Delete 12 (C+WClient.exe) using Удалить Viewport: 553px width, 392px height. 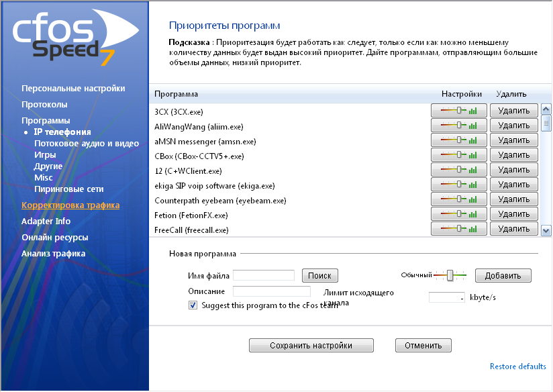[x=514, y=170]
